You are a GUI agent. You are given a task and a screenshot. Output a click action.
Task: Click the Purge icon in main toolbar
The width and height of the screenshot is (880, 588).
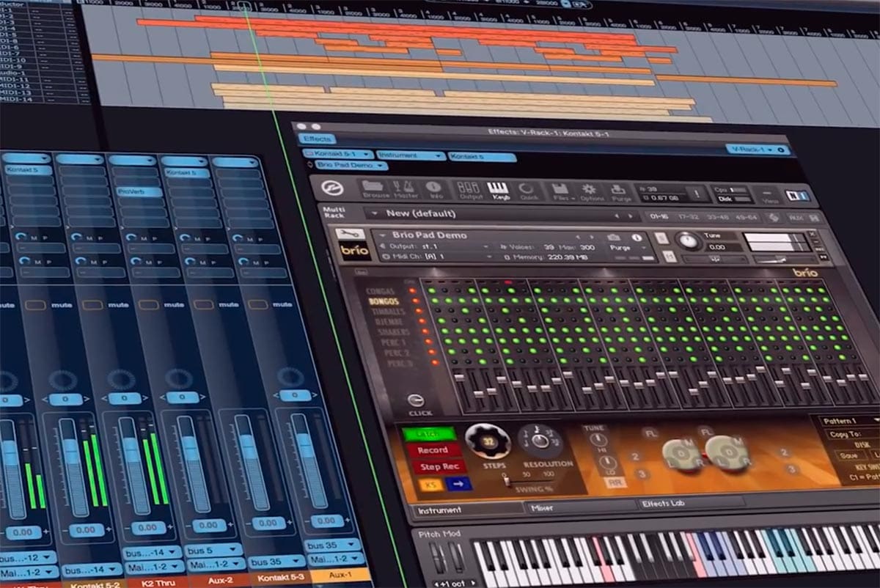620,193
